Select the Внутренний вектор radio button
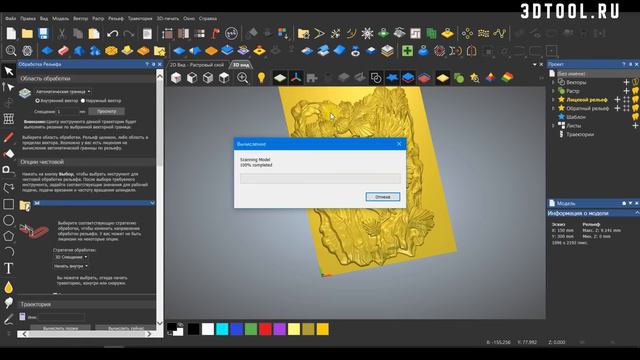The height and width of the screenshot is (360, 640). coord(38,100)
